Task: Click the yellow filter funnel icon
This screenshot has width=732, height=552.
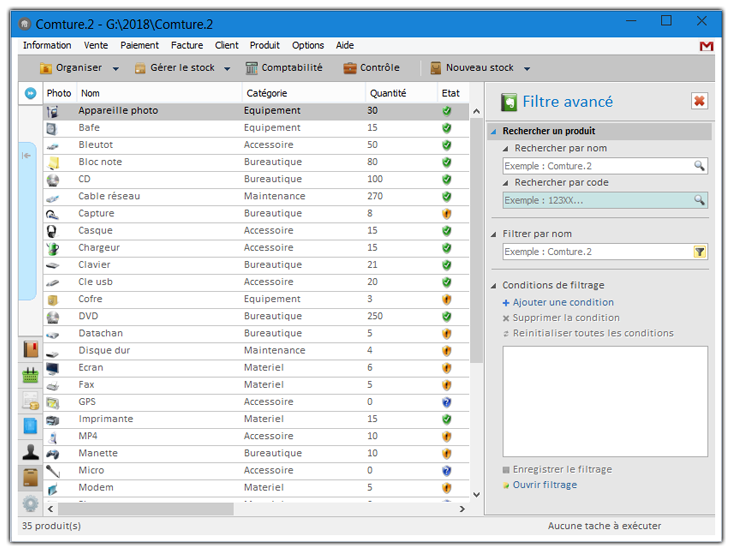Action: [700, 252]
